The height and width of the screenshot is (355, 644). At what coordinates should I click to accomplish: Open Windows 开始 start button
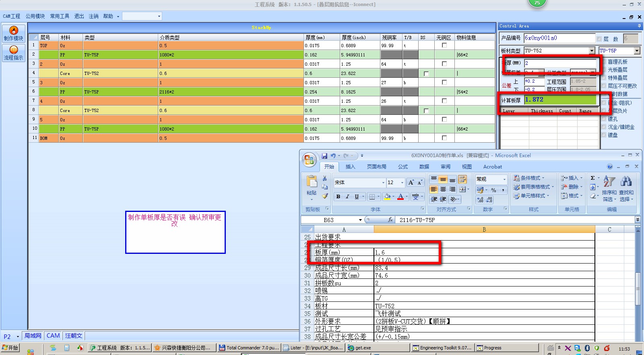(10, 348)
